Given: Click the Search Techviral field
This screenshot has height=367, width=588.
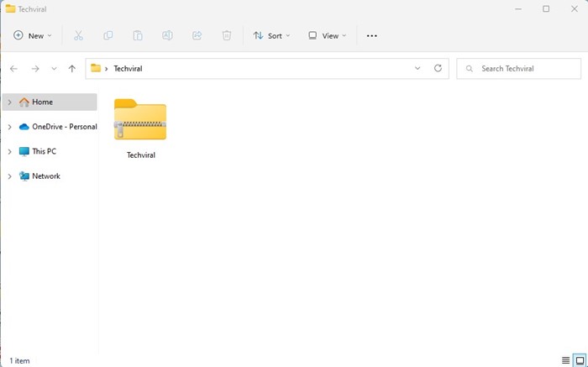Looking at the screenshot, I should click(x=518, y=69).
